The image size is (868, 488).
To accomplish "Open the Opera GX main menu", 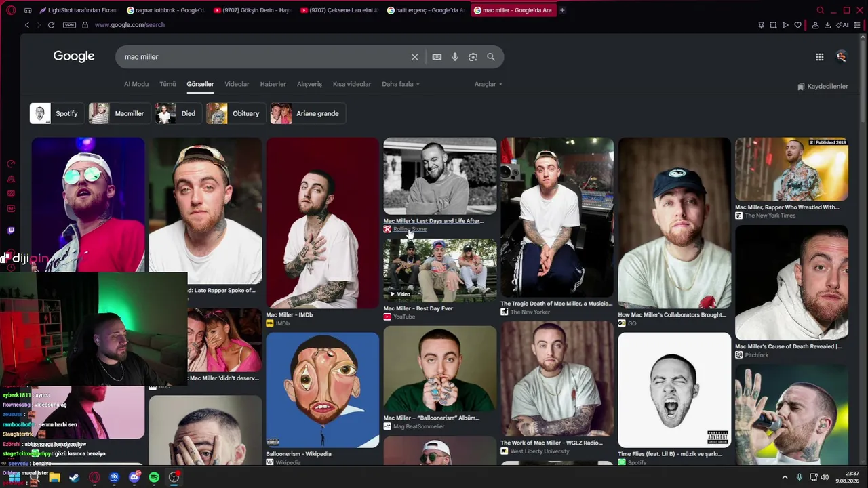I will (11, 10).
